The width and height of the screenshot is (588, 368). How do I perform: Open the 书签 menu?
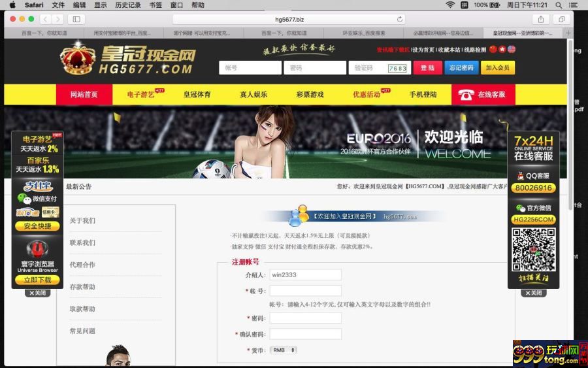click(x=155, y=5)
